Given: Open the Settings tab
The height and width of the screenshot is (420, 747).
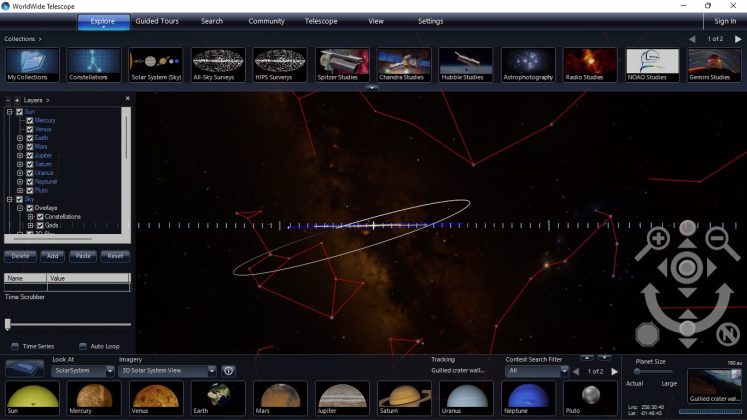Looking at the screenshot, I should point(431,21).
